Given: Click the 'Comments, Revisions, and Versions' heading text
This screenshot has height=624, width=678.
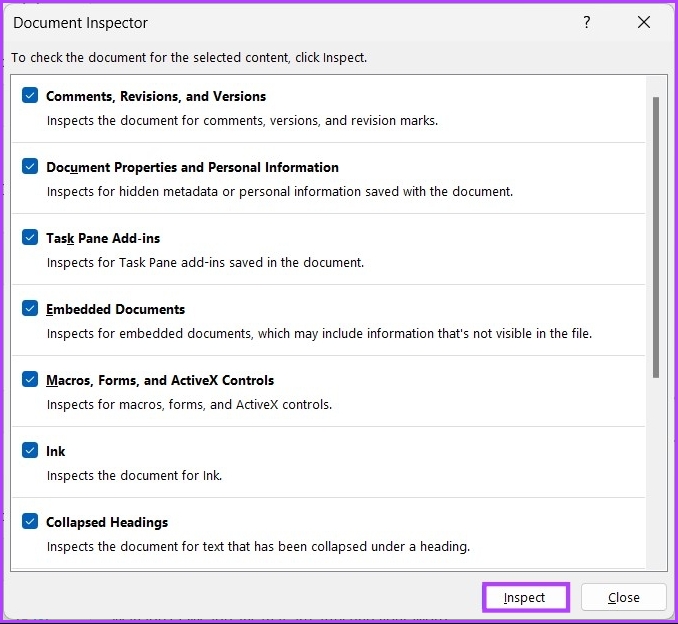Looking at the screenshot, I should pyautogui.click(x=156, y=96).
